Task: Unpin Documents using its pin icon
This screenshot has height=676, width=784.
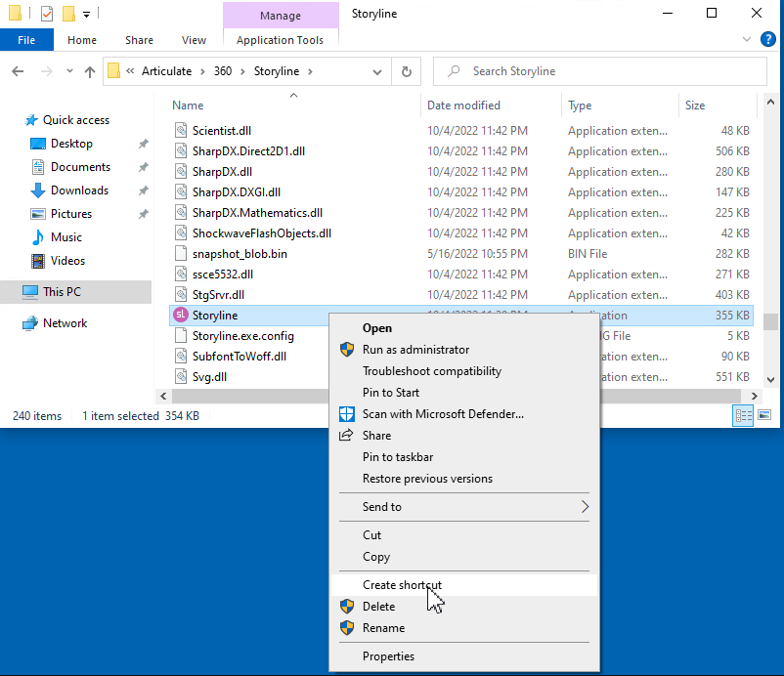Action: tap(143, 167)
